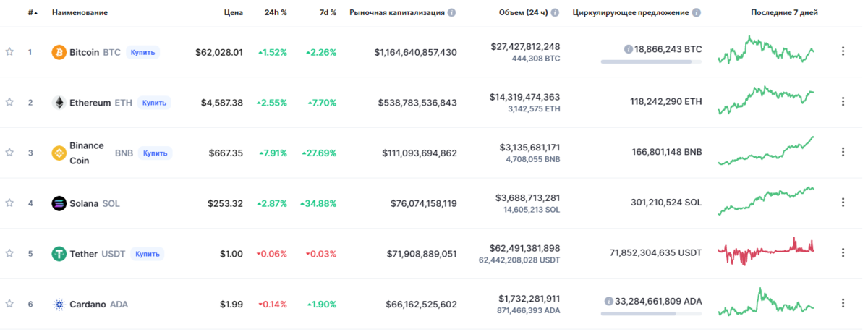Open the three-dot menu for Binance Coin row
This screenshot has height=332, width=868.
(843, 152)
